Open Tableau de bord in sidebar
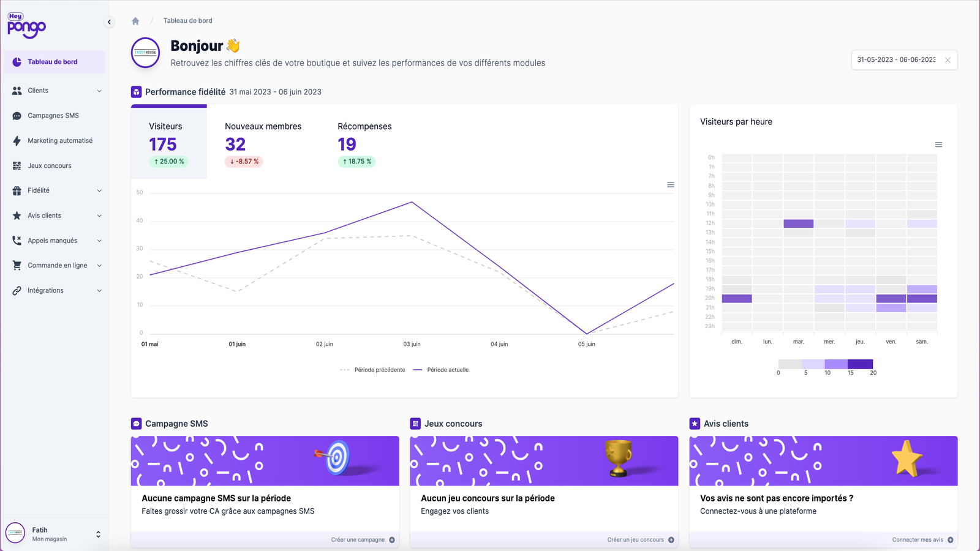Viewport: 980px width, 551px height. click(55, 62)
